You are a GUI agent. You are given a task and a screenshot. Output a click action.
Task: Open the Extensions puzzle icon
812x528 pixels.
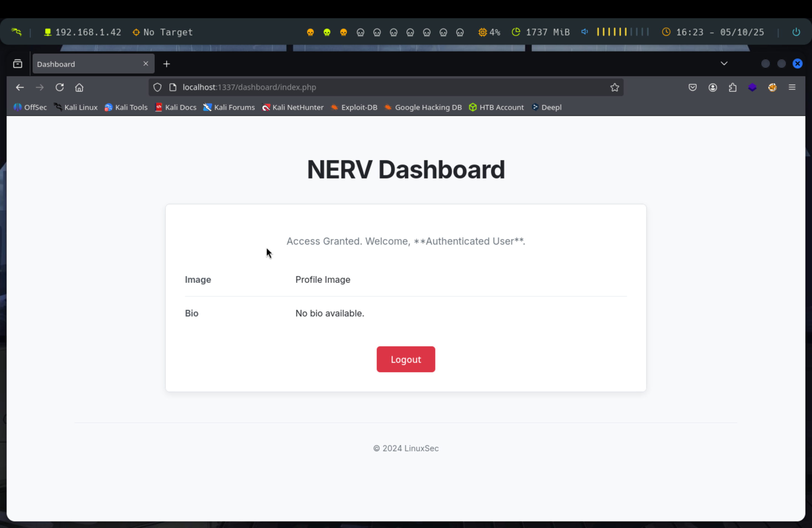[732, 87]
